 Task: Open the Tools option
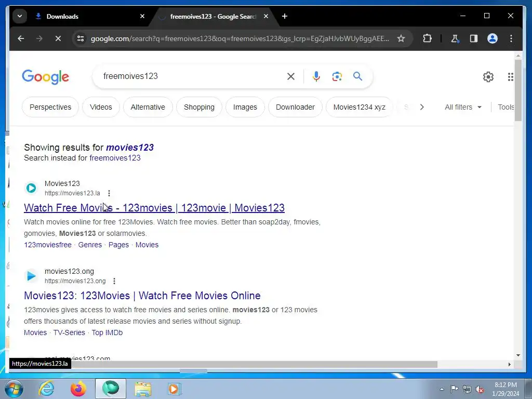(506, 107)
